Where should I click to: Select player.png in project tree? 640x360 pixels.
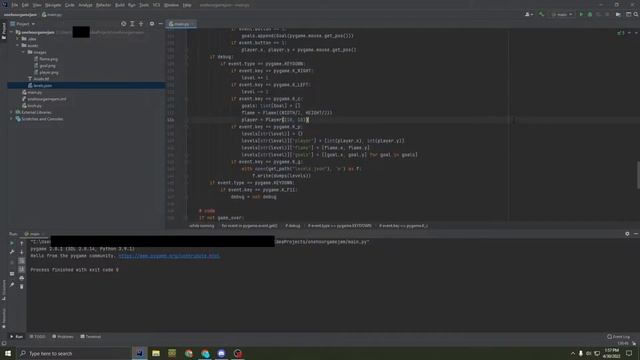tap(46, 72)
